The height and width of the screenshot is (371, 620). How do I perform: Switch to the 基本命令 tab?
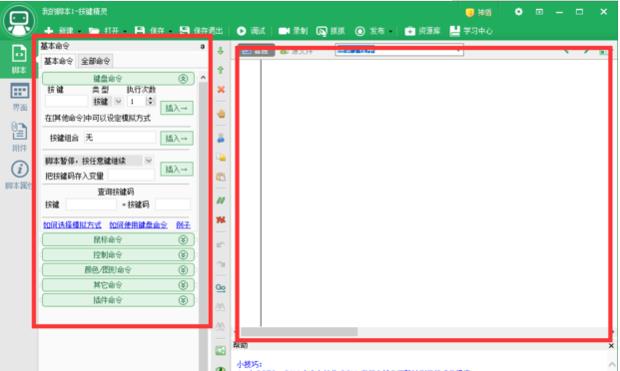[x=58, y=61]
